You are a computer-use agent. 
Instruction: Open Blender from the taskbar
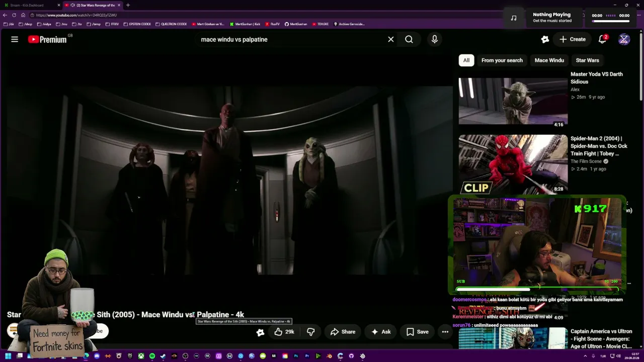tap(329, 356)
